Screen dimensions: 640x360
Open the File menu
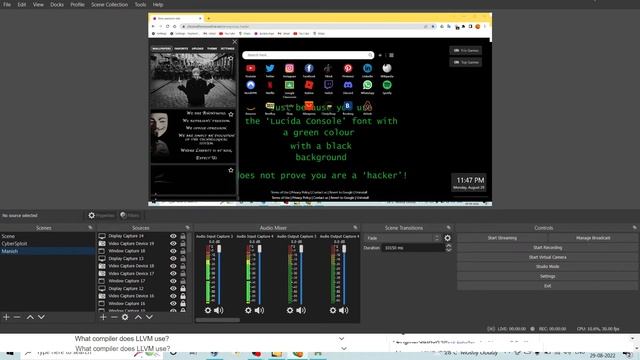[x=7, y=4]
